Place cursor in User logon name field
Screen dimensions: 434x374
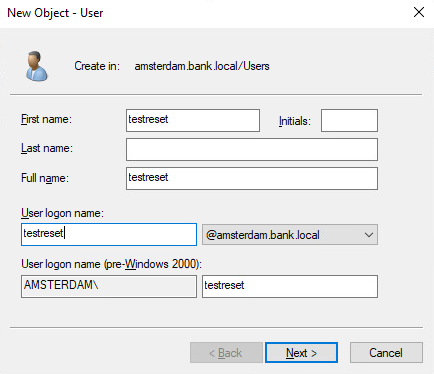click(109, 234)
